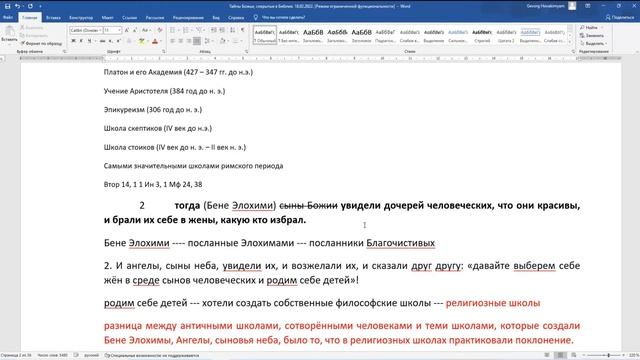This screenshot has height=360, width=640.
Task: Click the Tell me lightbulb search box
Action: coord(280,18)
